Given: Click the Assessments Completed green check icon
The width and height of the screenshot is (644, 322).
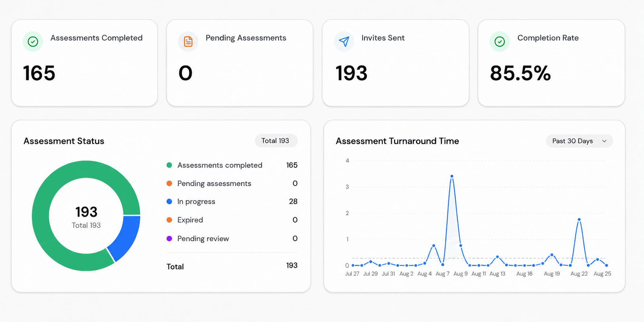Looking at the screenshot, I should (x=33, y=42).
